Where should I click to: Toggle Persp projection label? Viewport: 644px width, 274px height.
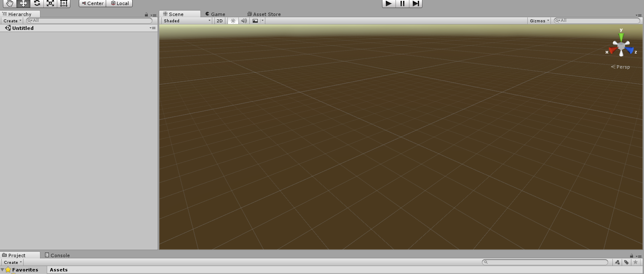620,67
